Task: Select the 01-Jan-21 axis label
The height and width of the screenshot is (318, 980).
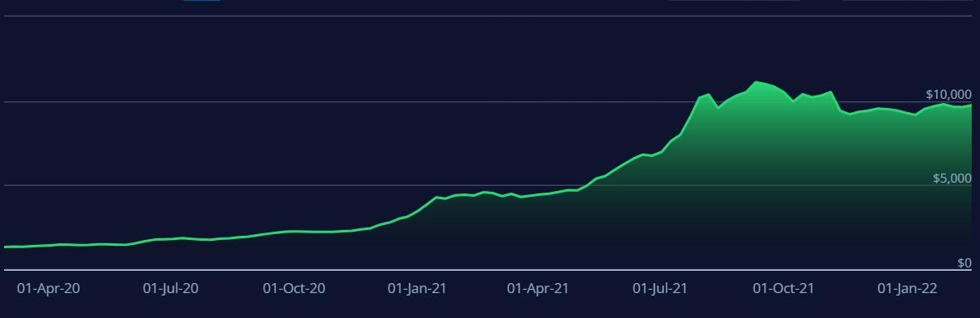Action: [417, 289]
